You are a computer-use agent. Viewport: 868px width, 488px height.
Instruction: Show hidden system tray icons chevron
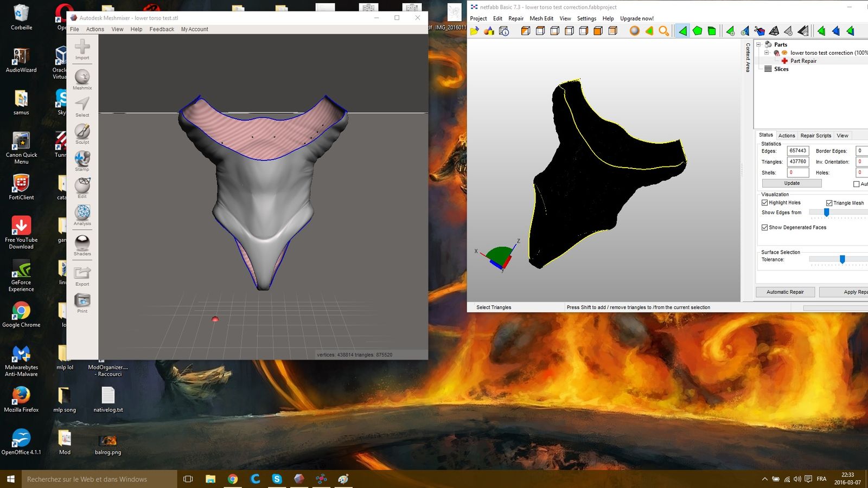pyautogui.click(x=764, y=479)
